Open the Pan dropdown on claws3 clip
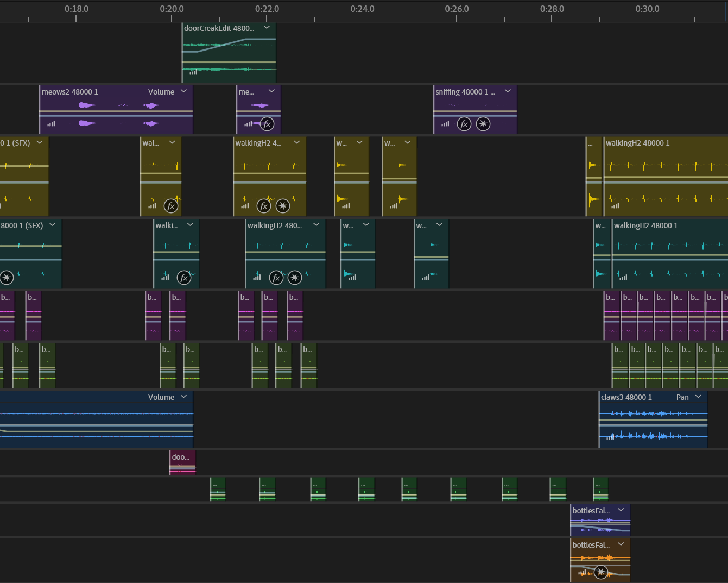728x583 pixels. pyautogui.click(x=698, y=397)
